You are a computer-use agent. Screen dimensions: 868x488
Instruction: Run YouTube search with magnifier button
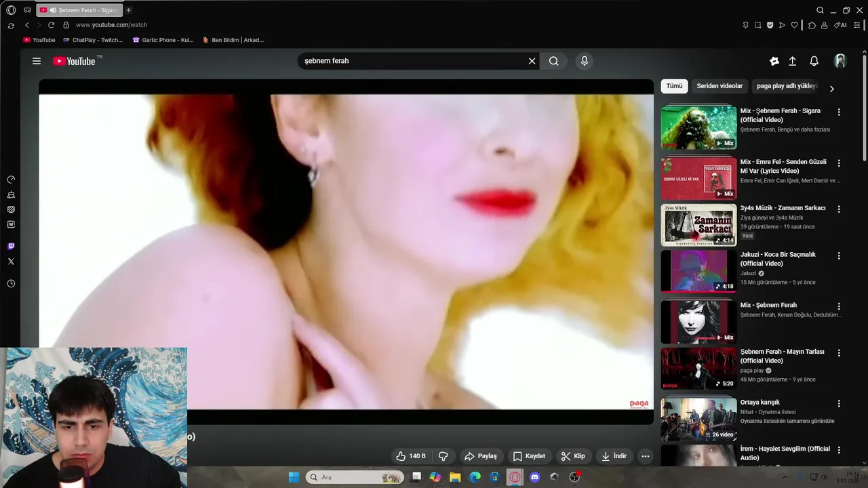pos(554,61)
